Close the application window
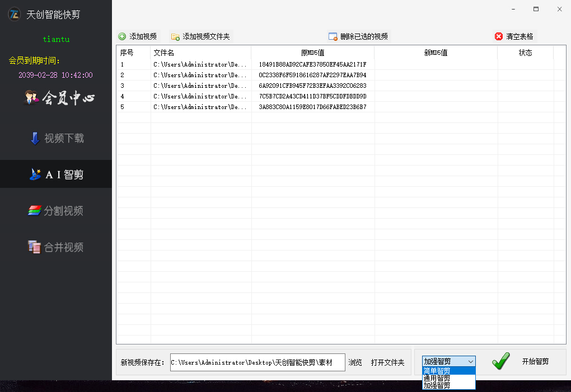 point(559,9)
